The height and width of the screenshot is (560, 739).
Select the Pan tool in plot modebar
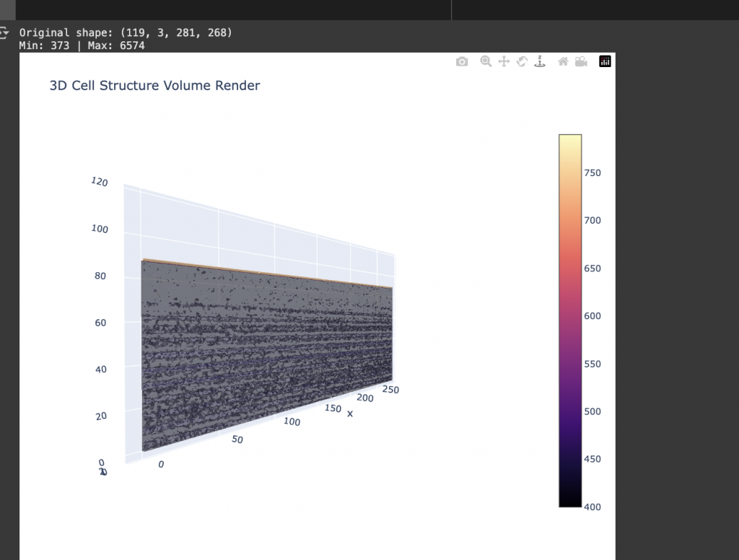504,61
